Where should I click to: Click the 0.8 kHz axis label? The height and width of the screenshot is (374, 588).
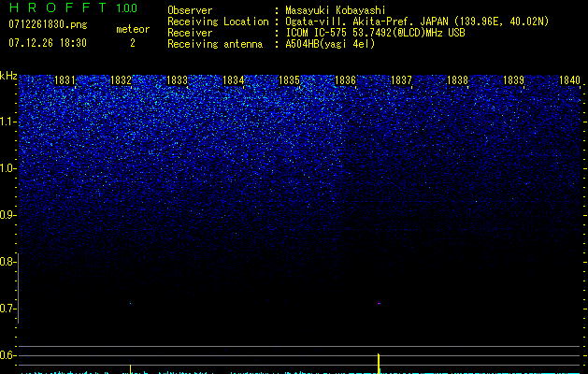(x=7, y=262)
